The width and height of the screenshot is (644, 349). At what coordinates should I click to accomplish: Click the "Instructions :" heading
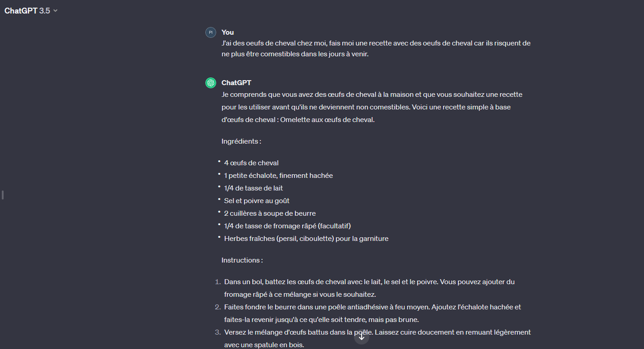pos(242,260)
